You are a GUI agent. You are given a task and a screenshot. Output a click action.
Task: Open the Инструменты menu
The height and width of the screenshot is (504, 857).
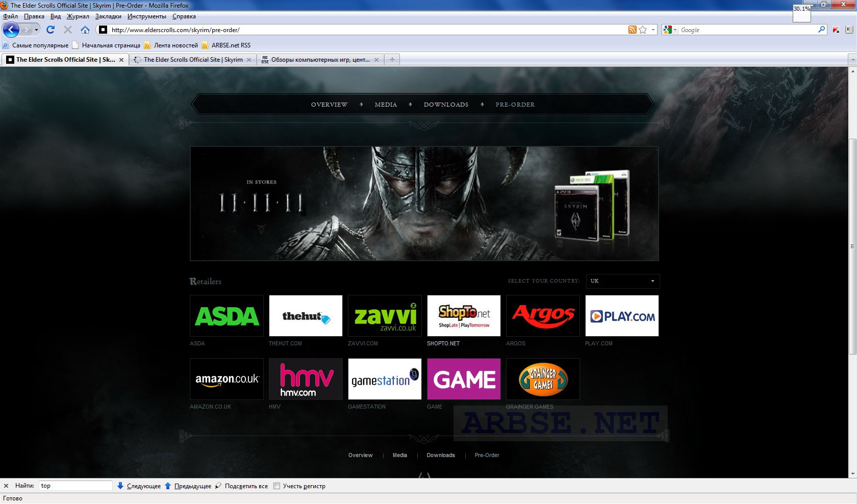pos(147,16)
